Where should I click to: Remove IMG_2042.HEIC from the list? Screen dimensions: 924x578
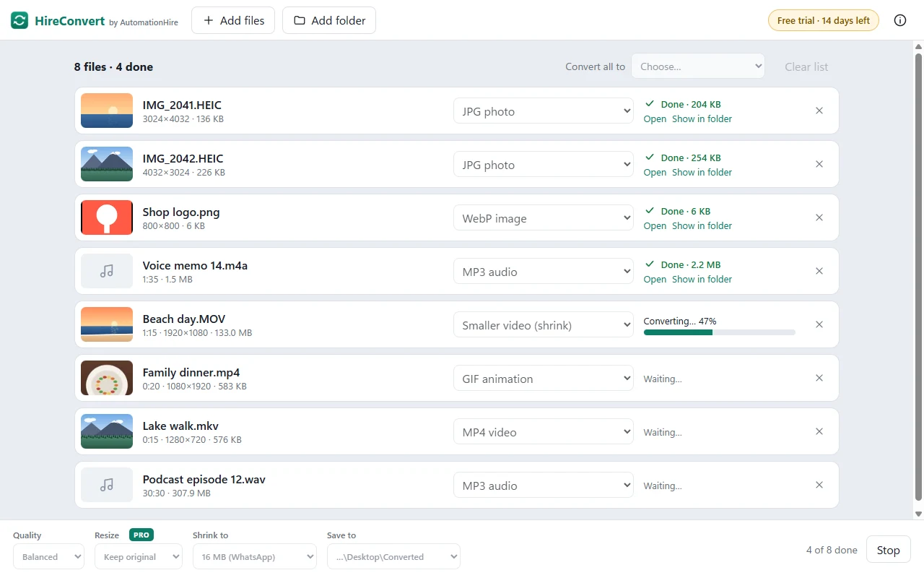tap(819, 164)
